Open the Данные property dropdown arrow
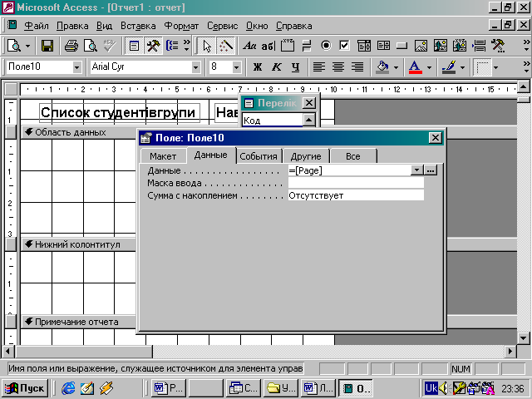This screenshot has width=532, height=399. point(416,170)
